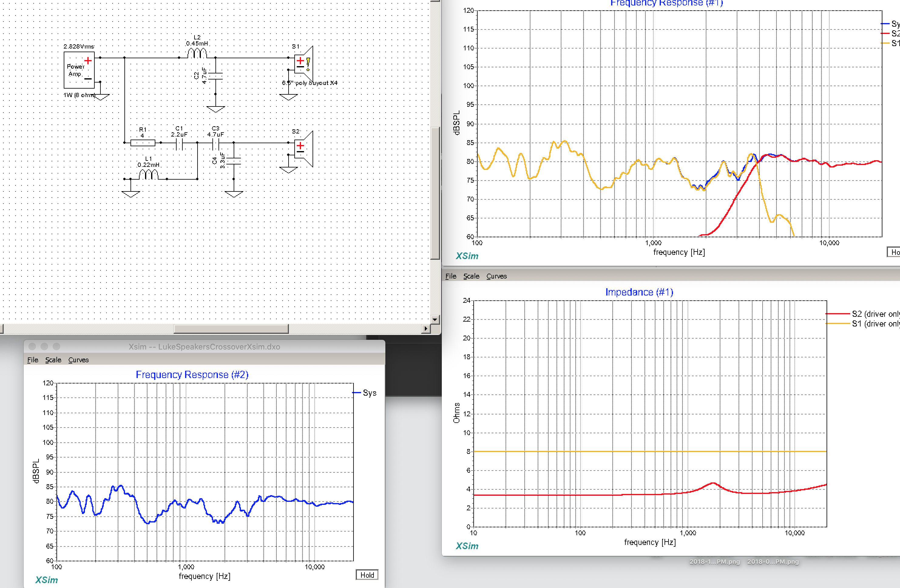Image resolution: width=900 pixels, height=588 pixels.
Task: Click the Impedance (#1) graph title
Action: (639, 292)
